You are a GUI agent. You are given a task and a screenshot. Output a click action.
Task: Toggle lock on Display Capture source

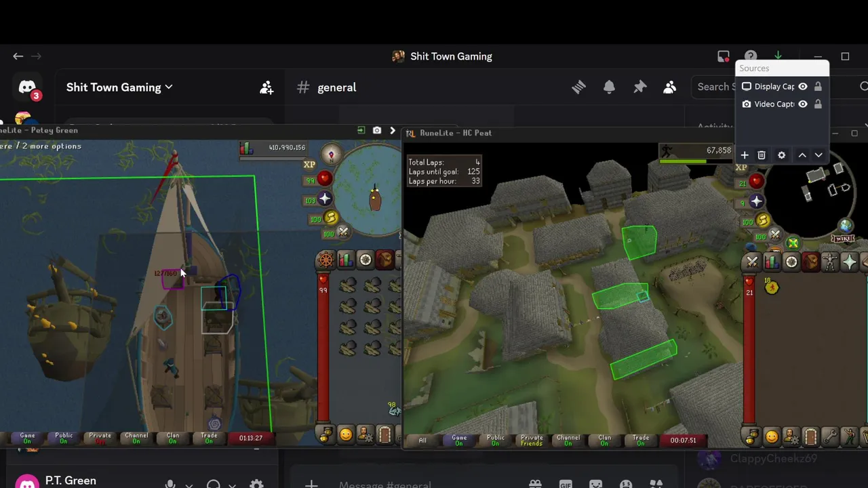(818, 86)
